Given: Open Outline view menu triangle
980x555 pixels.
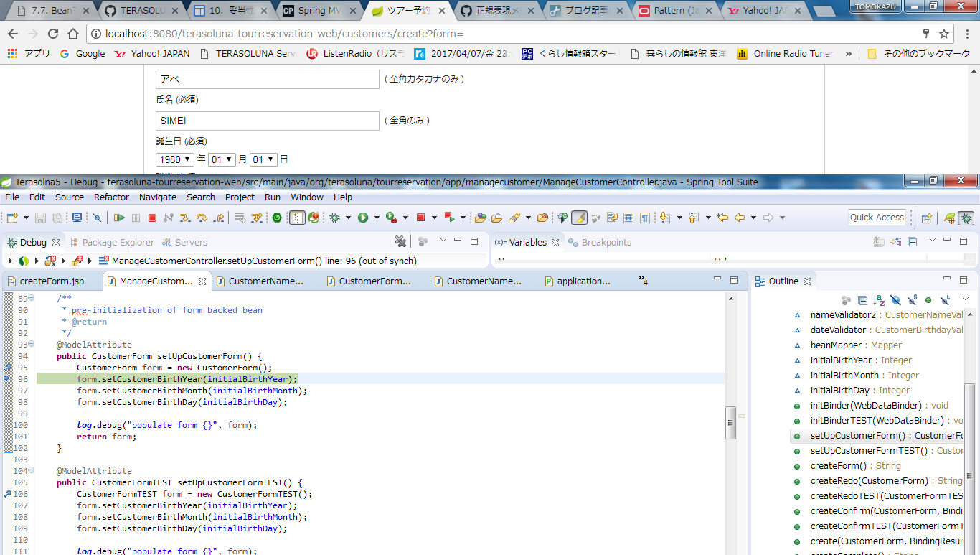Looking at the screenshot, I should tap(966, 299).
